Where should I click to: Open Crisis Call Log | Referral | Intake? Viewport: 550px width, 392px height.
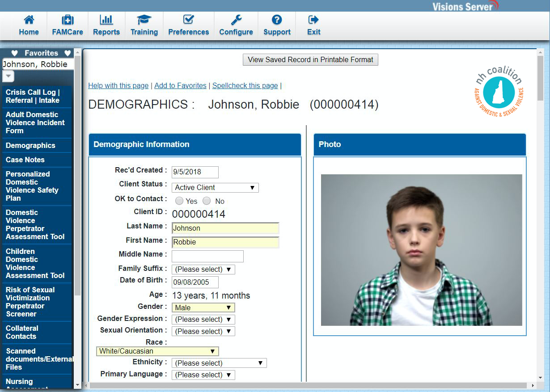click(37, 96)
